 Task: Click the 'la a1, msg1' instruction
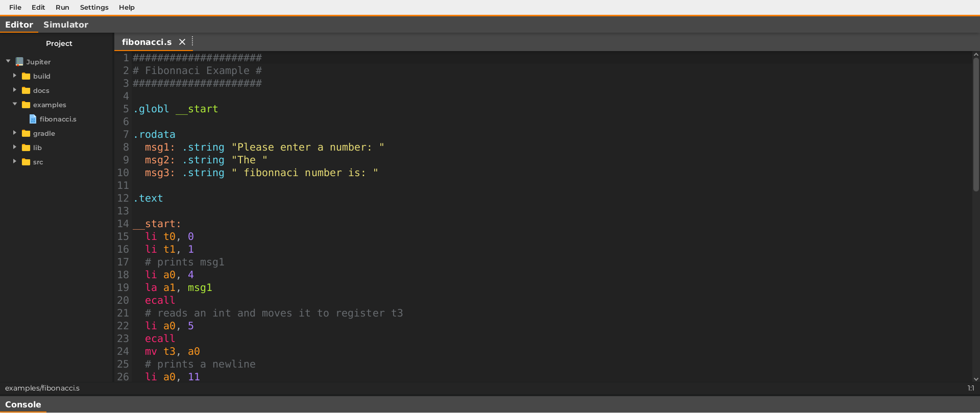point(179,287)
